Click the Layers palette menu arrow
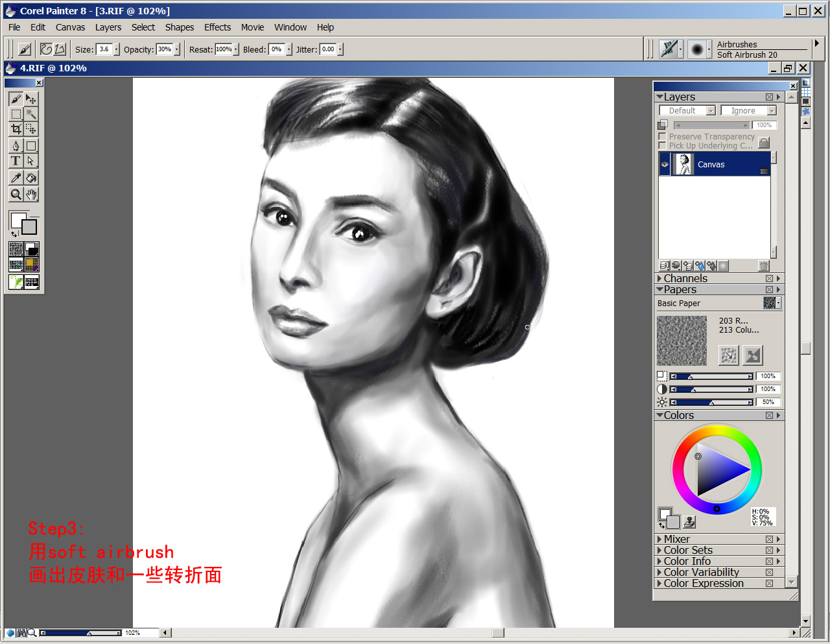The image size is (830, 644). pos(779,97)
